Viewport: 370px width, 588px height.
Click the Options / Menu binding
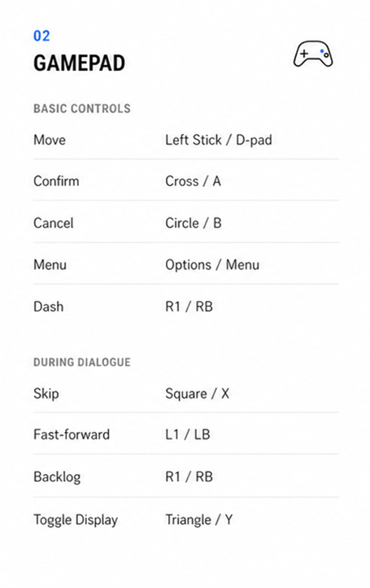click(x=212, y=265)
